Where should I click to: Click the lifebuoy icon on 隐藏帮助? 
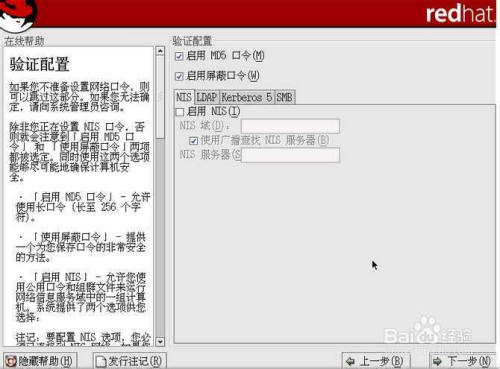click(11, 361)
